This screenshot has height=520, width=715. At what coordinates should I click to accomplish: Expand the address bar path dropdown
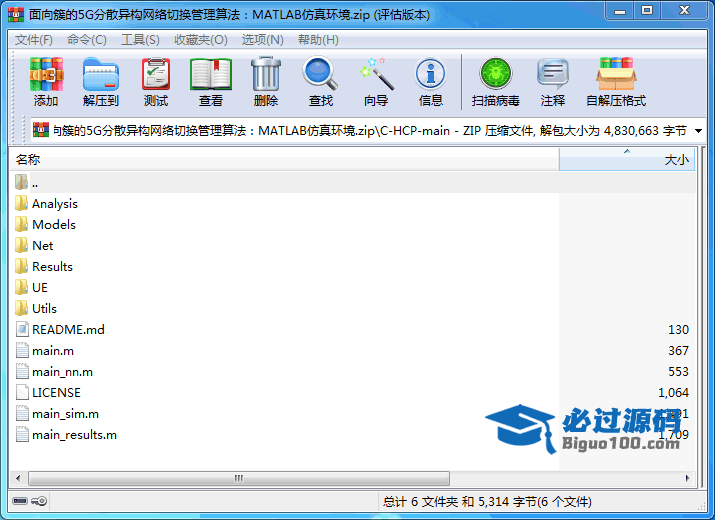click(x=698, y=131)
